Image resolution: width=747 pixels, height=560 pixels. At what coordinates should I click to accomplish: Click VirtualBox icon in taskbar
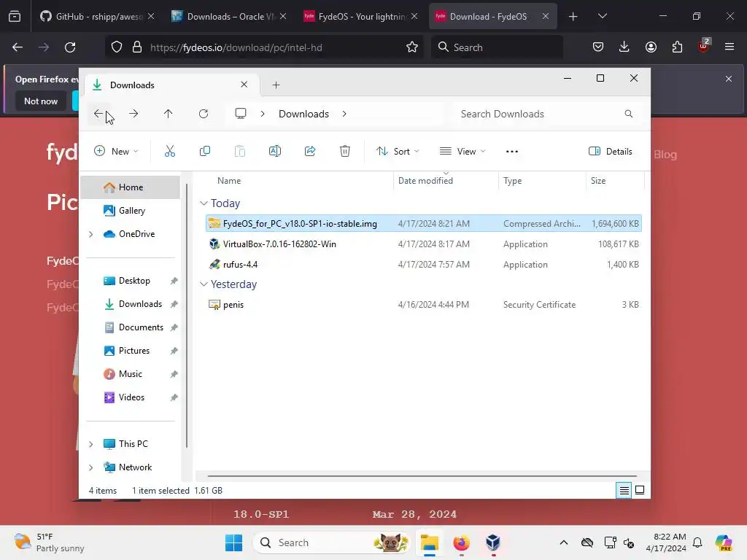click(x=493, y=542)
